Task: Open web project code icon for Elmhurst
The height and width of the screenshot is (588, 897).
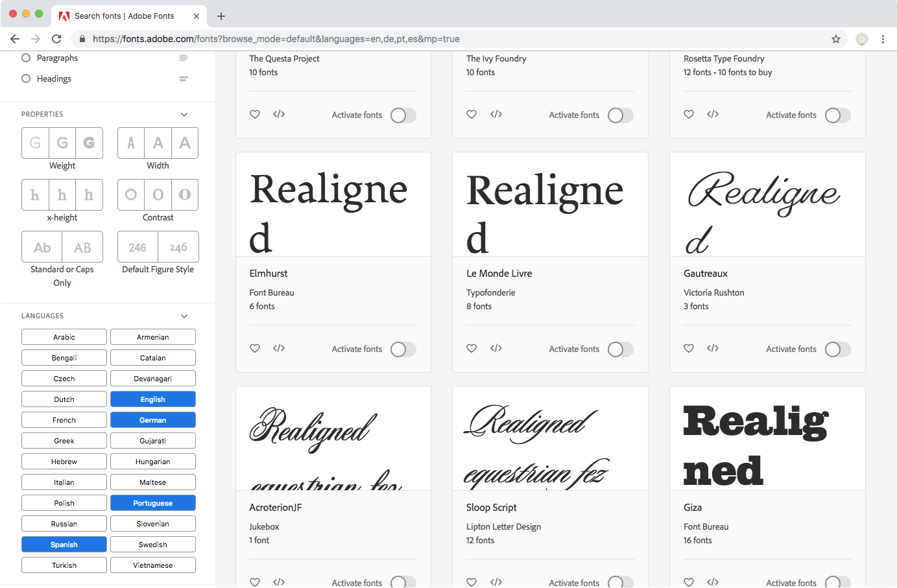Action: point(279,348)
